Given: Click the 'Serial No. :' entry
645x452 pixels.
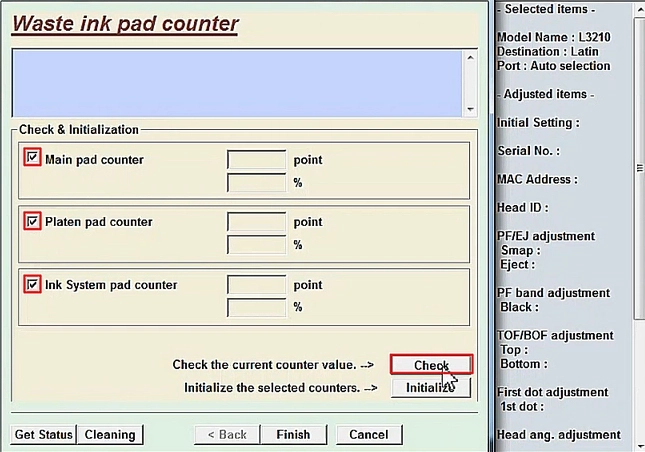Looking at the screenshot, I should point(529,151).
